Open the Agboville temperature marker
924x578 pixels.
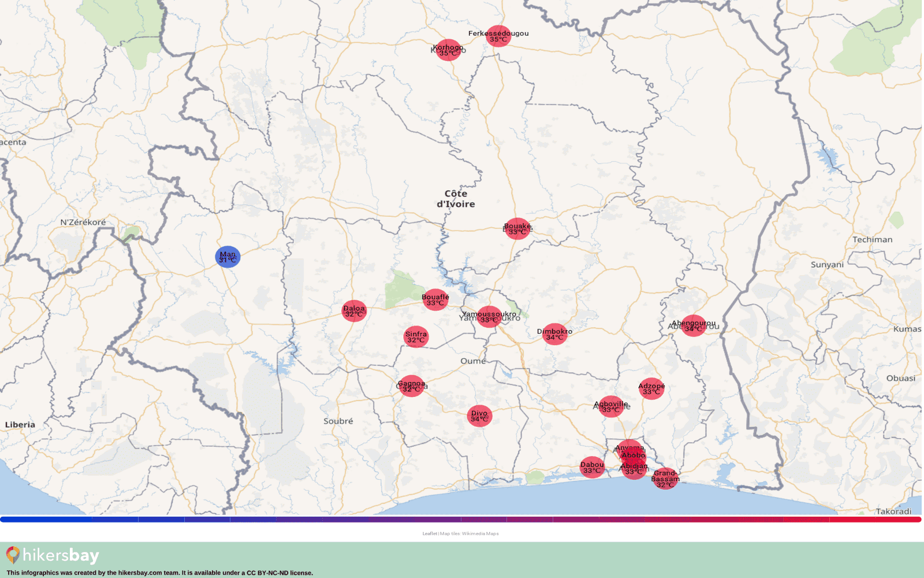click(610, 406)
